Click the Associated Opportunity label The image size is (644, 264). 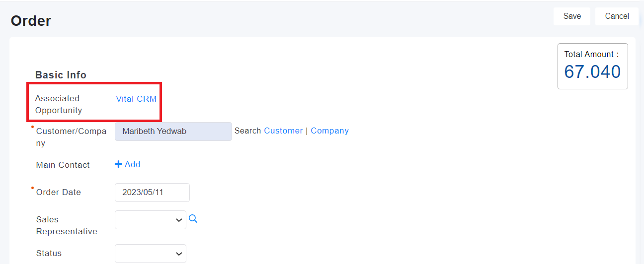click(x=58, y=104)
